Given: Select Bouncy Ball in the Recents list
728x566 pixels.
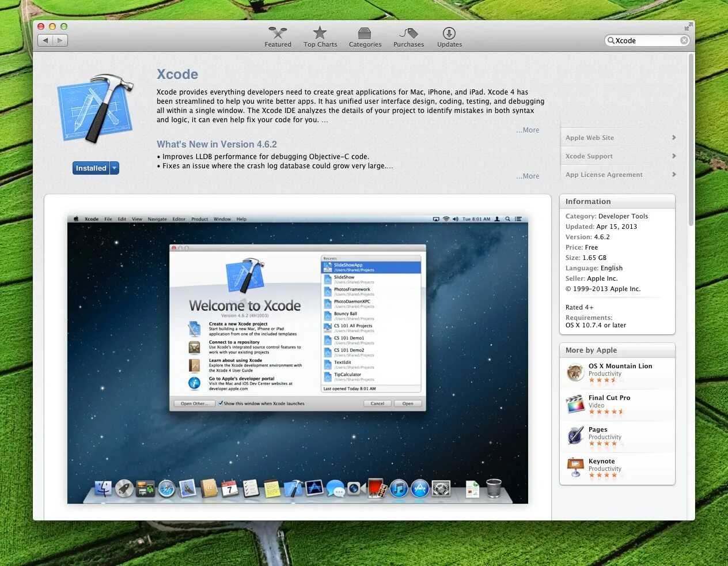Looking at the screenshot, I should point(371,316).
